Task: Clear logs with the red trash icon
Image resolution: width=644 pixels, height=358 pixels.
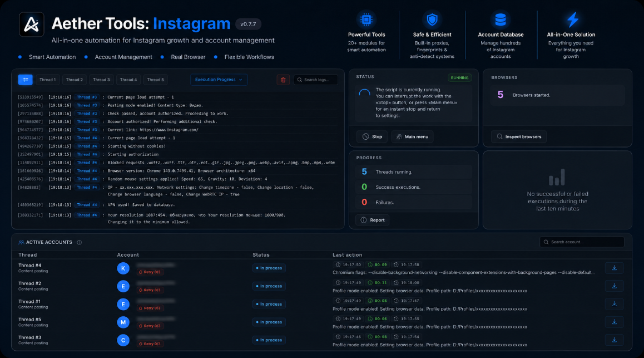Action: [x=283, y=80]
